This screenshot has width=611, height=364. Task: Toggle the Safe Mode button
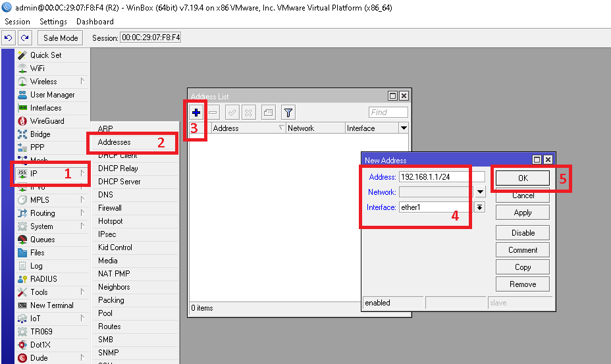click(x=61, y=38)
